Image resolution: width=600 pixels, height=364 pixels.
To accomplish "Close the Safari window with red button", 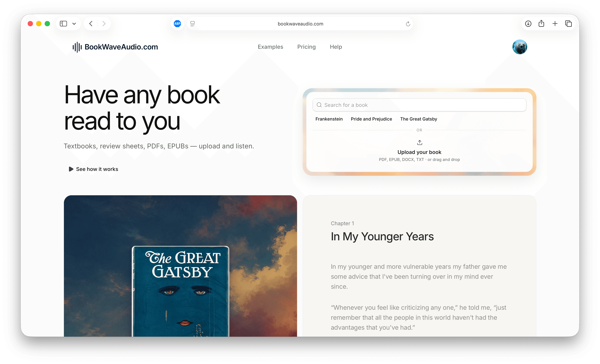I will pos(30,24).
